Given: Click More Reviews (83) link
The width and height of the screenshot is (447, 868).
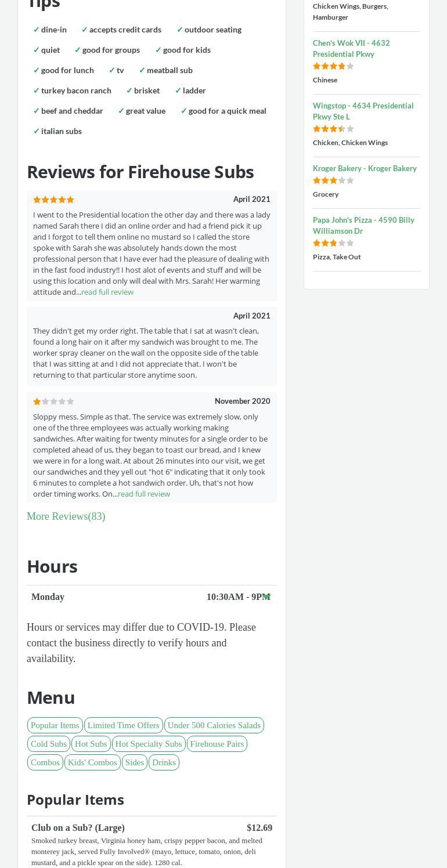Looking at the screenshot, I should click(66, 516).
